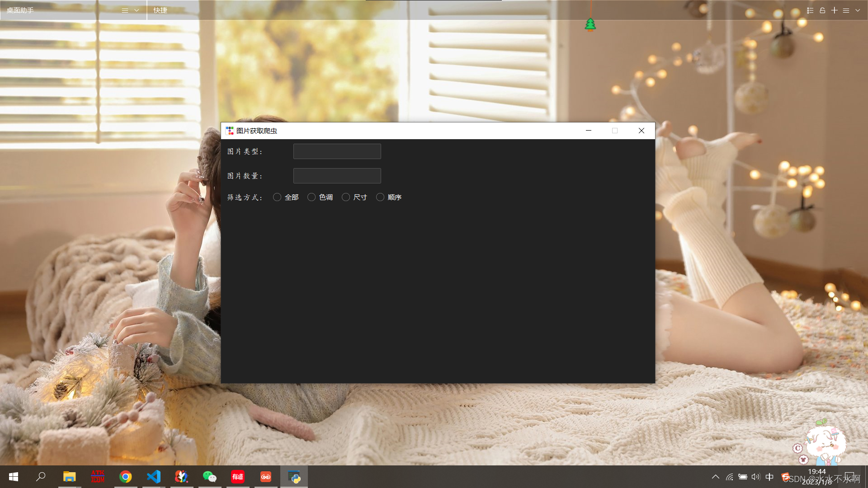Open the volume speaker tray icon
This screenshot has height=488, width=868.
756,477
